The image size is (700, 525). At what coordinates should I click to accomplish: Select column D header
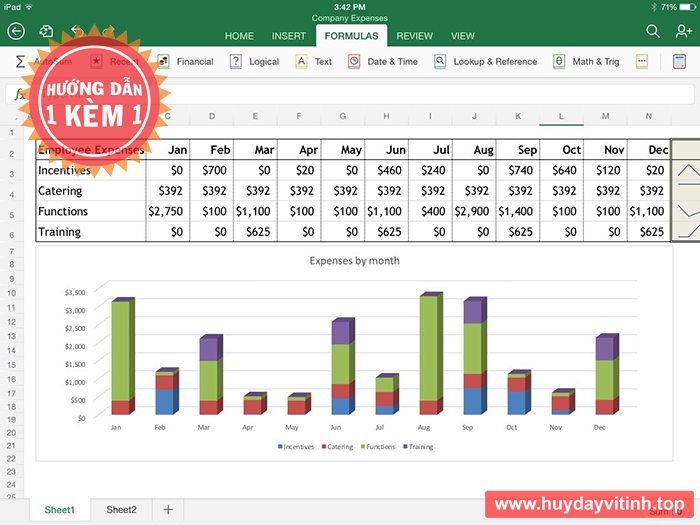click(x=212, y=116)
